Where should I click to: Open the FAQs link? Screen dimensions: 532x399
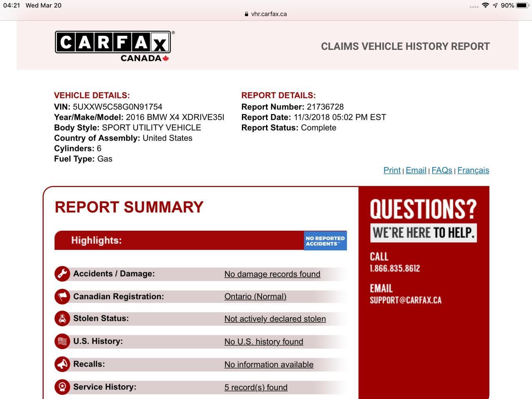click(441, 170)
